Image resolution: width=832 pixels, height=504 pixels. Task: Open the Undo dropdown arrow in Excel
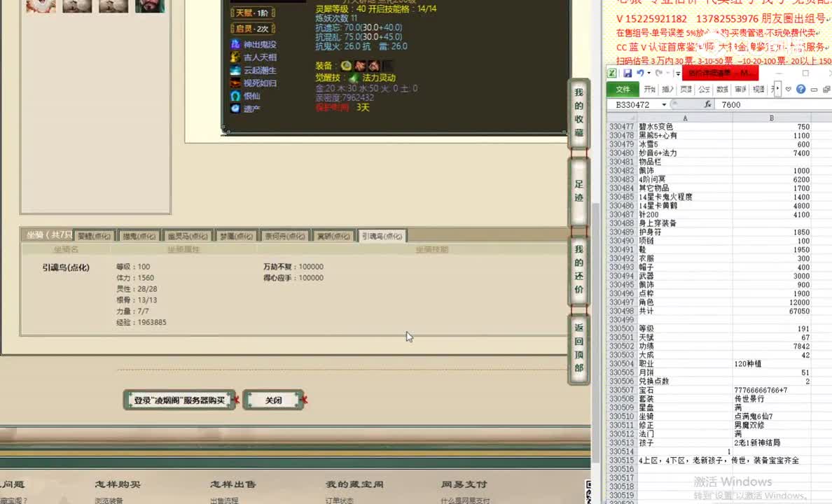(x=649, y=73)
